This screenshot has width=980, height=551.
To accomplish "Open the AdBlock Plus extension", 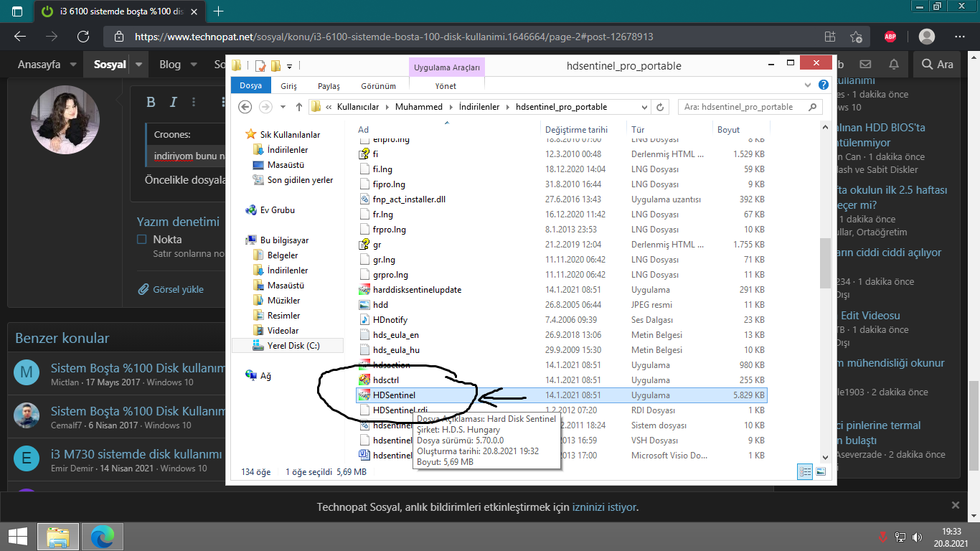I will point(890,37).
